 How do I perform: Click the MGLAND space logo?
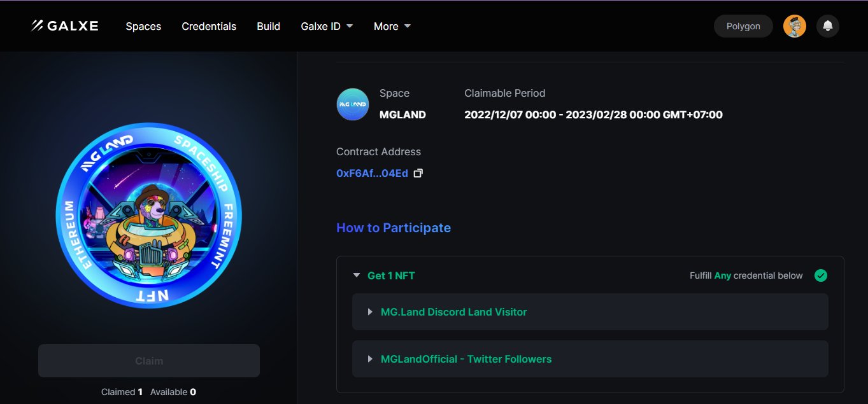(352, 104)
